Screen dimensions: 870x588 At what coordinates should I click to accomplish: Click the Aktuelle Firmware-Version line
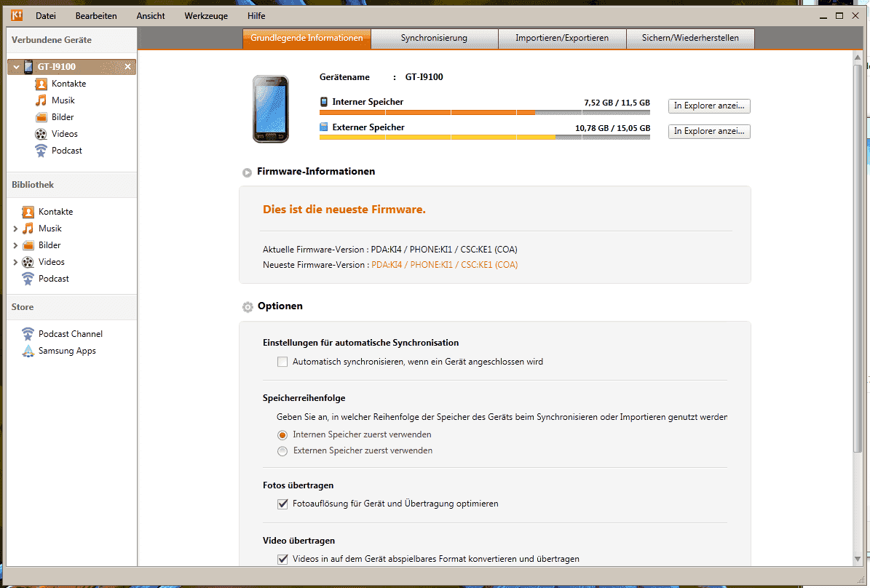(390, 250)
